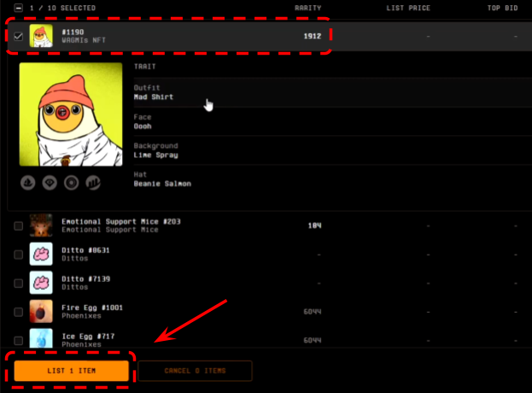Open the large WAGMIs NFT artwork image

(71, 114)
